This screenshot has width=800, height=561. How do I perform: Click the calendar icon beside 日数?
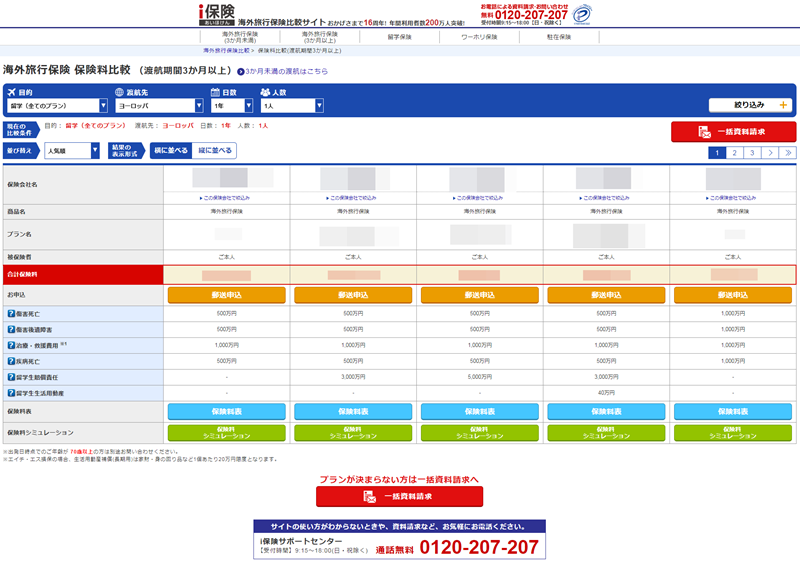pos(215,92)
